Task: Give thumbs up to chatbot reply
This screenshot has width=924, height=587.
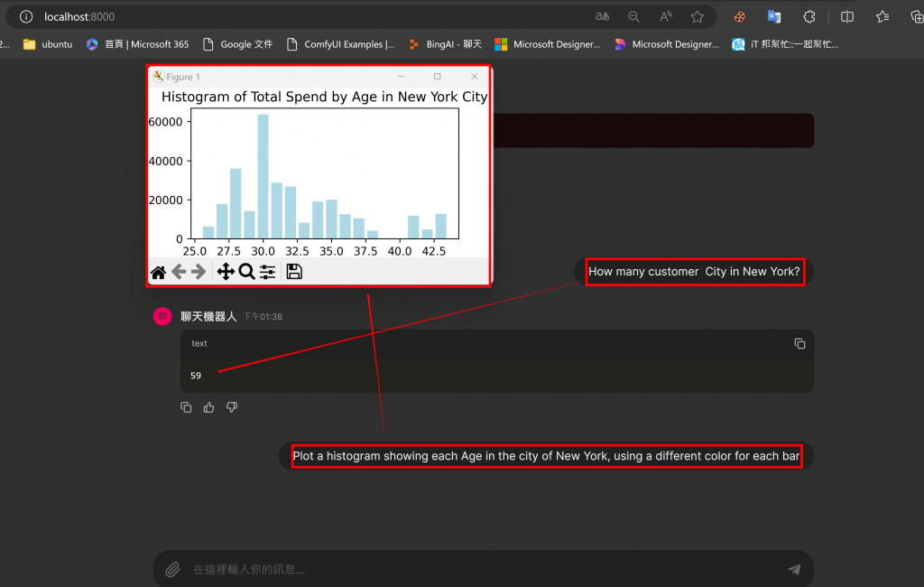Action: pos(208,407)
